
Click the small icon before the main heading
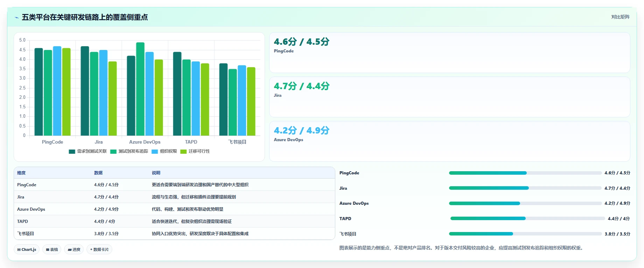click(16, 17)
